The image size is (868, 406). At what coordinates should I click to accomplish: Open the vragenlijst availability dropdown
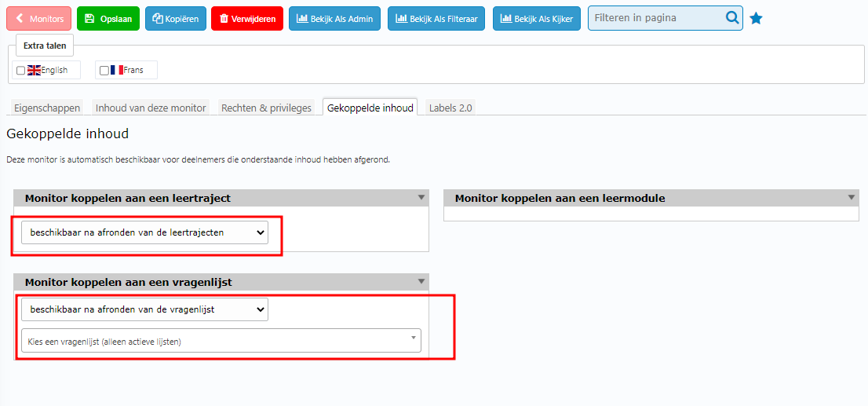point(144,309)
